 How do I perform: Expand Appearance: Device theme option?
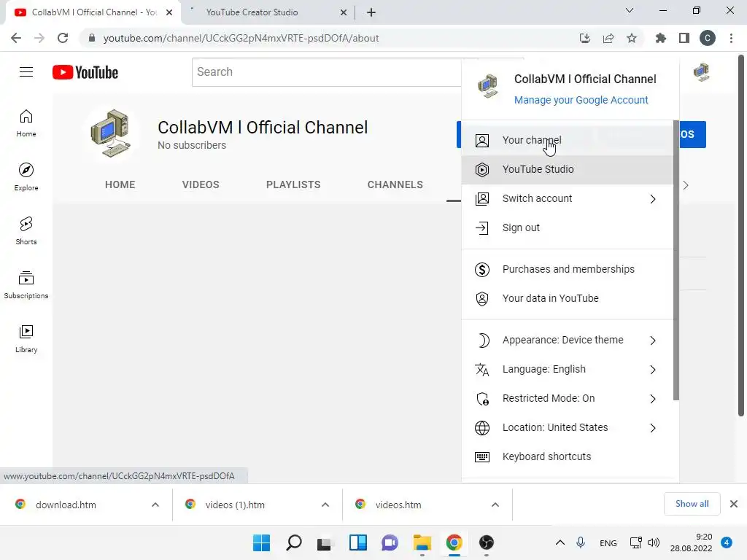click(567, 340)
